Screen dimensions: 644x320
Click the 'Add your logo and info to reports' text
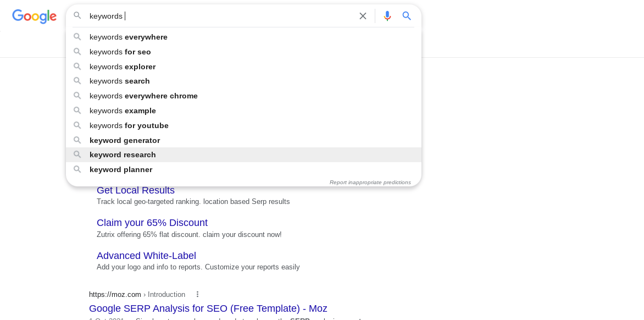pos(198,267)
